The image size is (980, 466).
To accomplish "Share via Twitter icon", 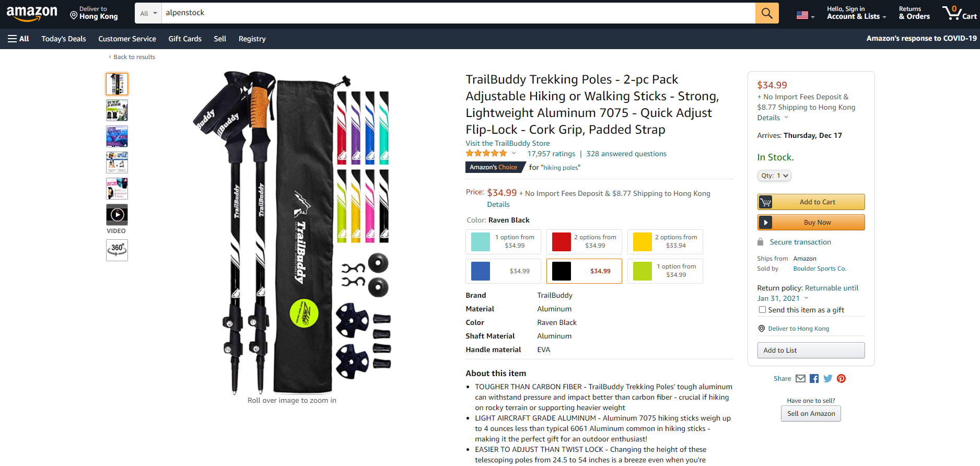I will pos(828,379).
